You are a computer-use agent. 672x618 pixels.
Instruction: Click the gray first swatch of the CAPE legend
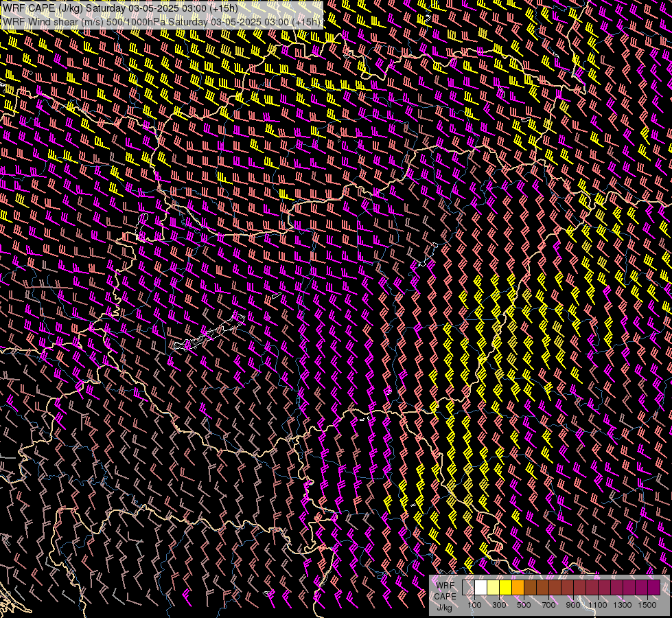pyautogui.click(x=468, y=587)
